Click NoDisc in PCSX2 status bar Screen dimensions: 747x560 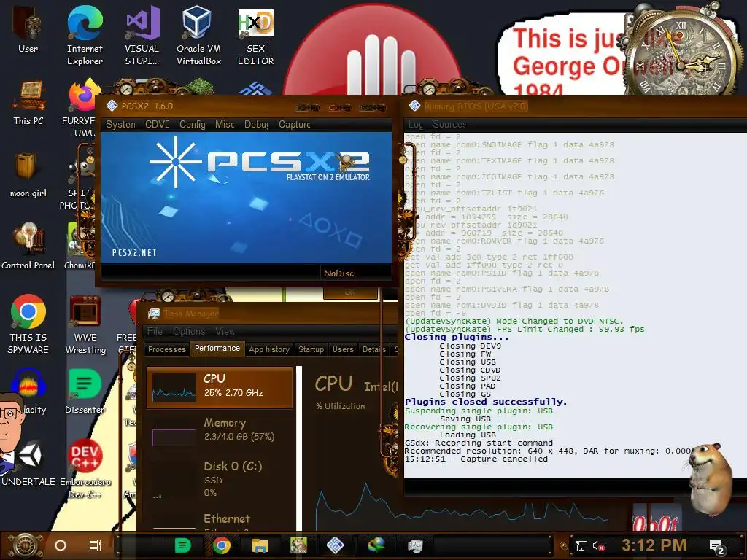(x=338, y=273)
